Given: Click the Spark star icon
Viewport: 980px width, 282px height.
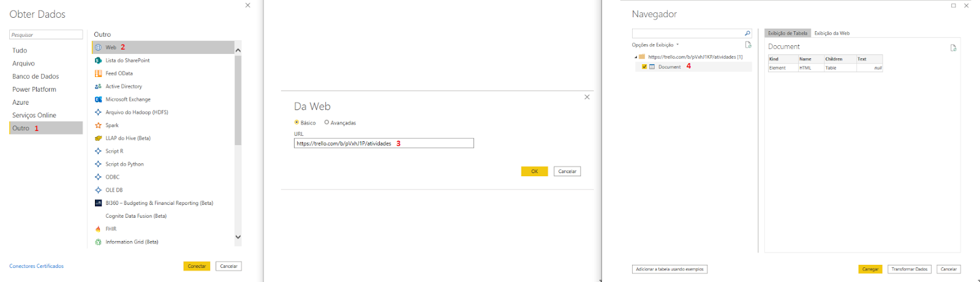Looking at the screenshot, I should point(98,125).
